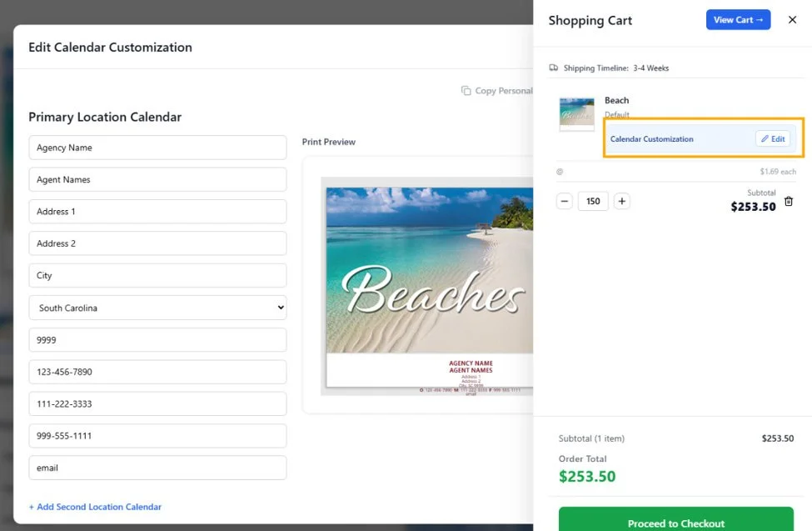Delete the Beach item with trash icon
This screenshot has height=531, width=812.
[788, 201]
